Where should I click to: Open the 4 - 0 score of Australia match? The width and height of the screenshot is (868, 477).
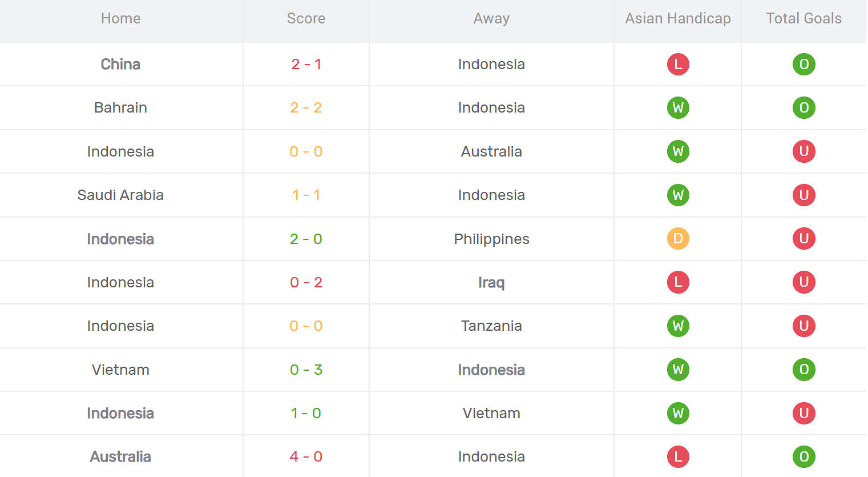(306, 456)
